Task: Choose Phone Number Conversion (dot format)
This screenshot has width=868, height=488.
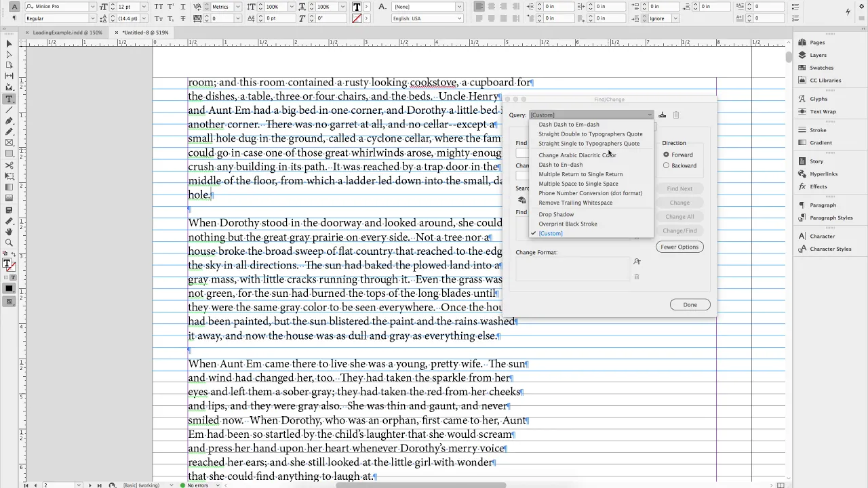Action: point(591,193)
